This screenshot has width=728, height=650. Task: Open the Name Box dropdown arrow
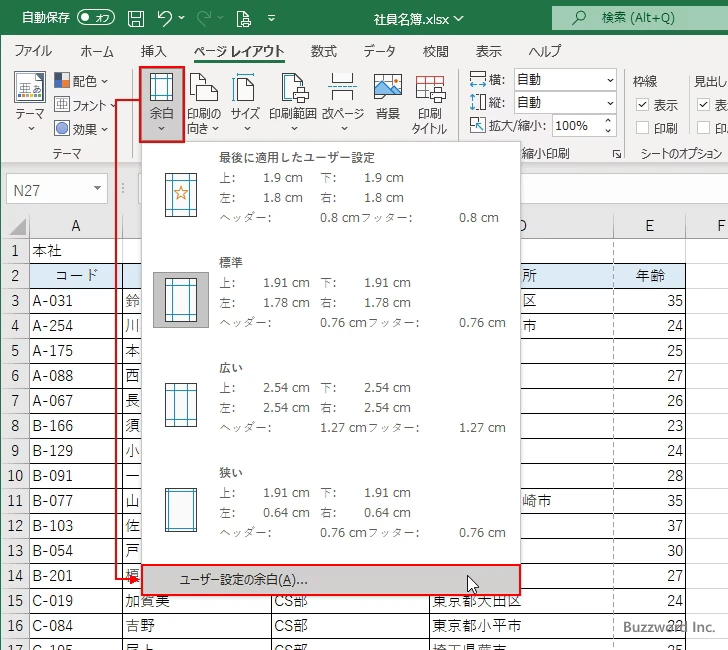(x=98, y=188)
